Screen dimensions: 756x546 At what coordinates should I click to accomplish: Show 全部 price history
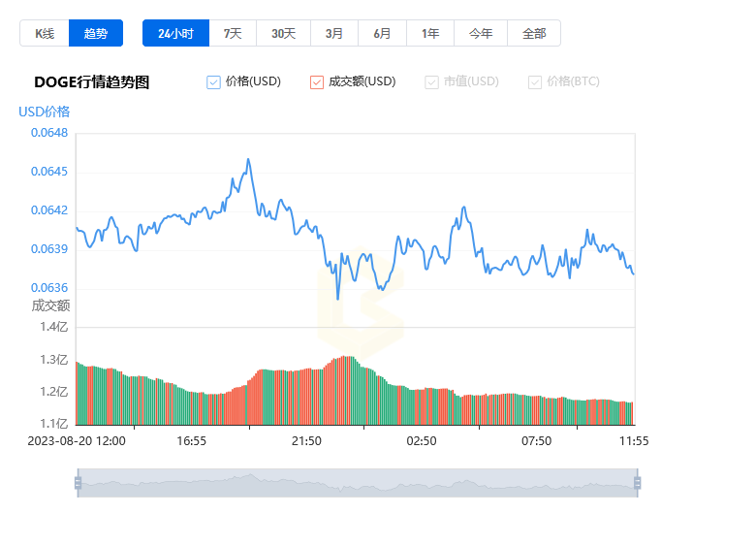pos(534,33)
